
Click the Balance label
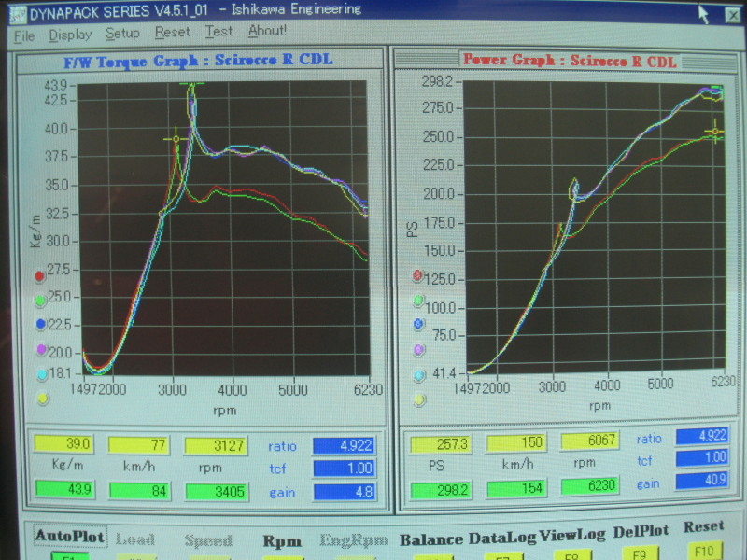click(431, 539)
